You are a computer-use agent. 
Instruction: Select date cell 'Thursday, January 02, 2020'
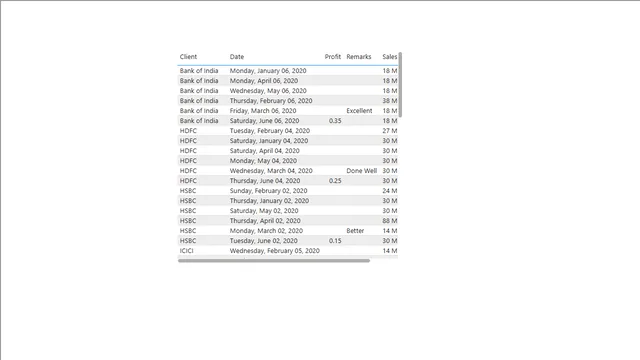tap(269, 201)
